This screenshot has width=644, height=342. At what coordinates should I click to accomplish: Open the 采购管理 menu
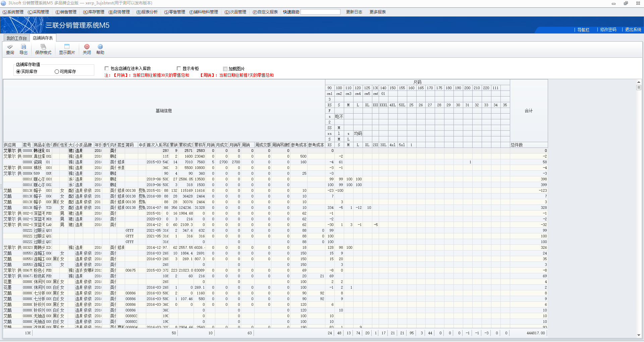tap(39, 12)
